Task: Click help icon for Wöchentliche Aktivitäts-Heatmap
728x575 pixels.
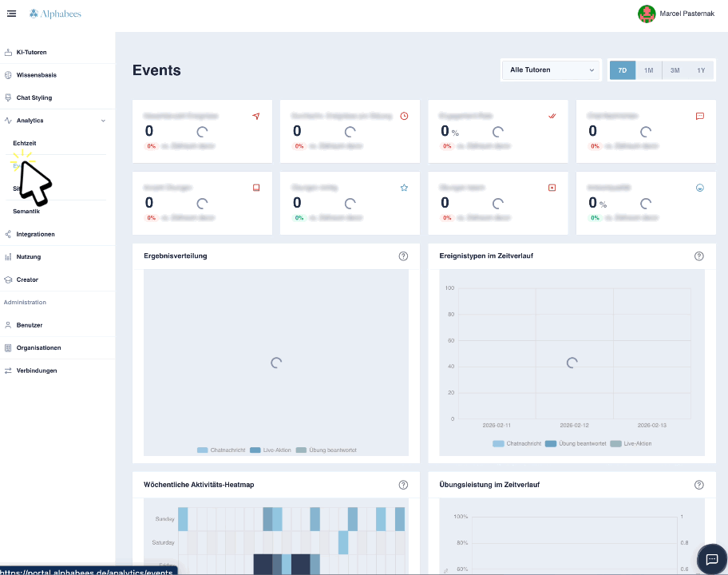Action: click(x=403, y=485)
